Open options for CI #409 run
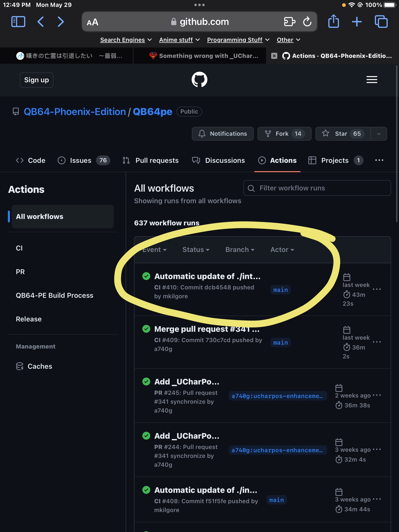The width and height of the screenshot is (399, 532). pyautogui.click(x=377, y=342)
